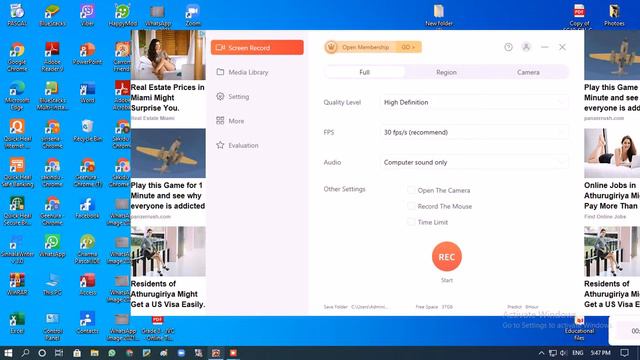Viewport: 640px width, 360px height.
Task: Switch to the Region recording tab
Action: click(446, 72)
